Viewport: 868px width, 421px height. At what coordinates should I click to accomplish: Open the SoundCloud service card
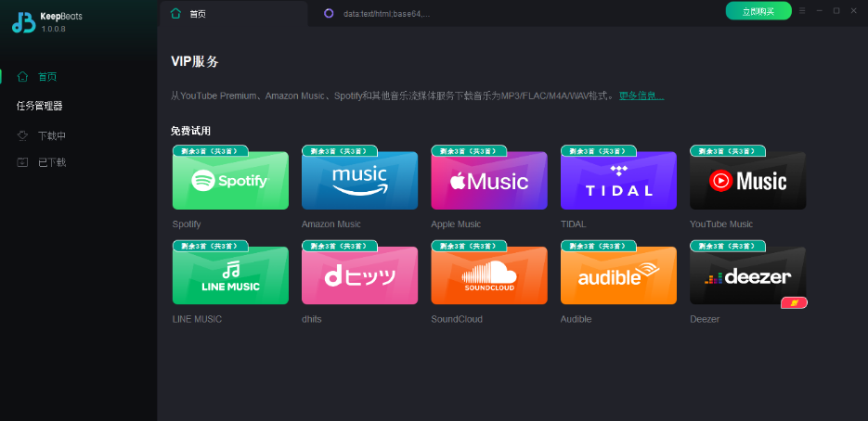489,275
